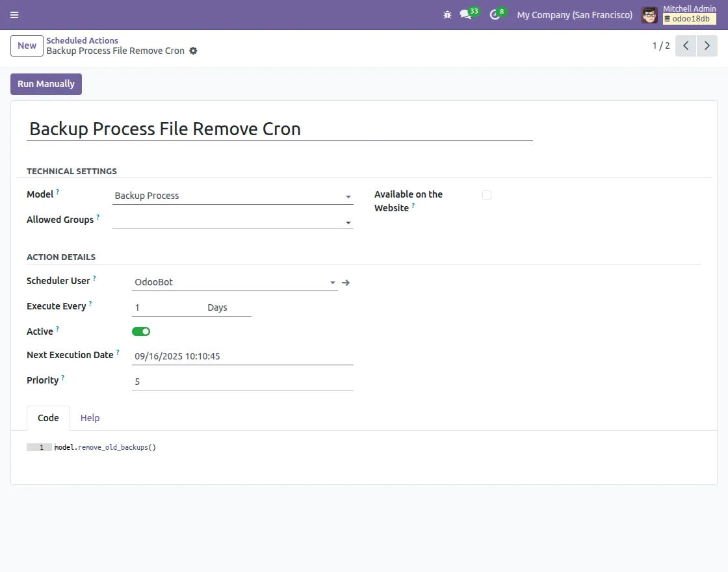Open the user menu via Mitchell Admin avatar
The image size is (728, 572).
(649, 14)
